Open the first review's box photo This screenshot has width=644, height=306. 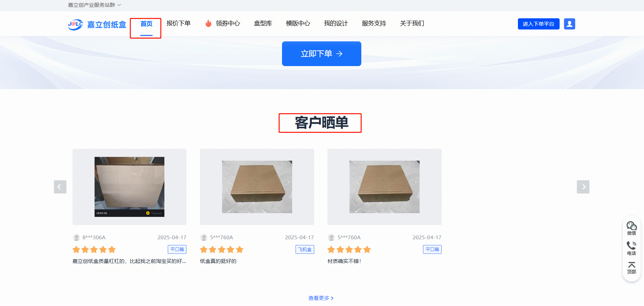tap(129, 187)
